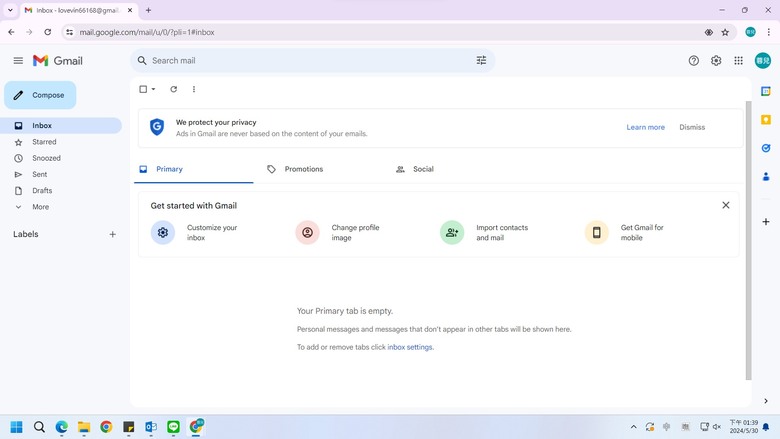Viewport: 780px width, 439px height.
Task: Open Gmail Settings gear
Action: pos(716,61)
